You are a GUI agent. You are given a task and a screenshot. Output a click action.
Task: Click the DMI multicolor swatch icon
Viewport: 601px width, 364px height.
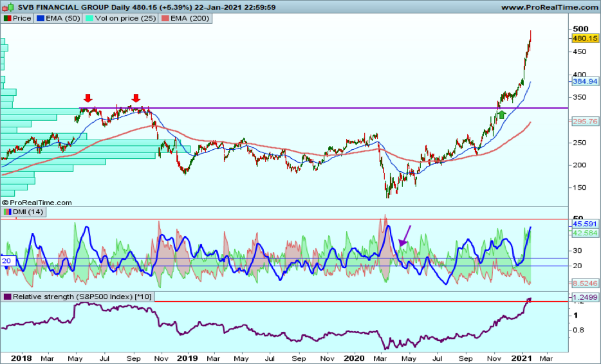pyautogui.click(x=7, y=212)
